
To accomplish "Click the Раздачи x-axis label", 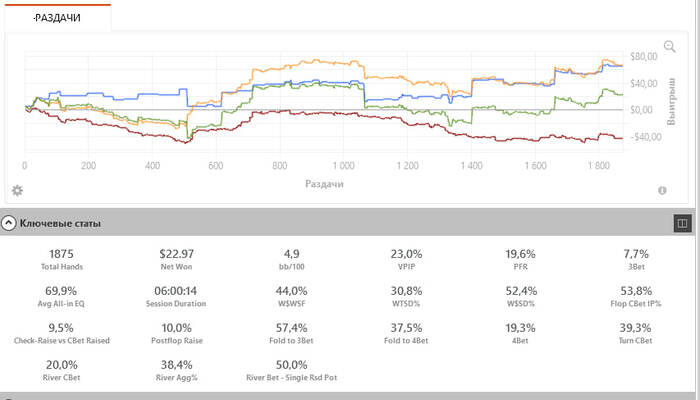I will coord(325,185).
